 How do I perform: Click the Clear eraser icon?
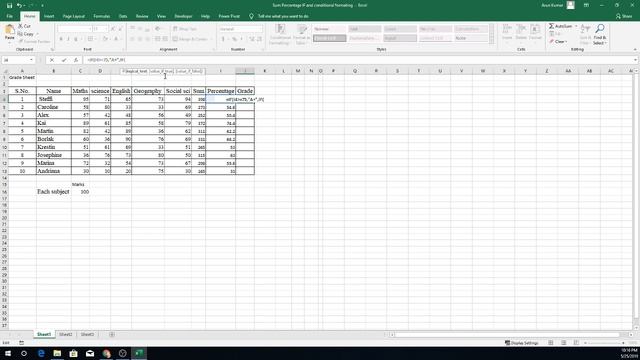coord(551,42)
